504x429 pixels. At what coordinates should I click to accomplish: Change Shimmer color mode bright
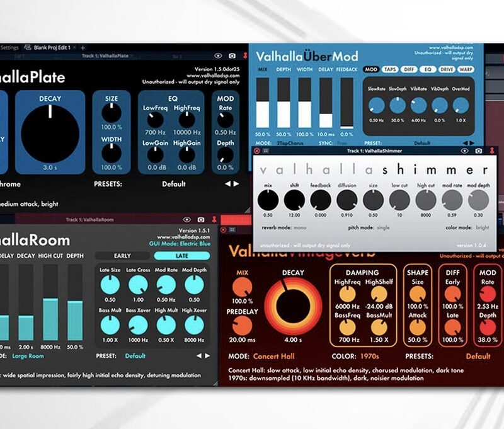coord(482,227)
